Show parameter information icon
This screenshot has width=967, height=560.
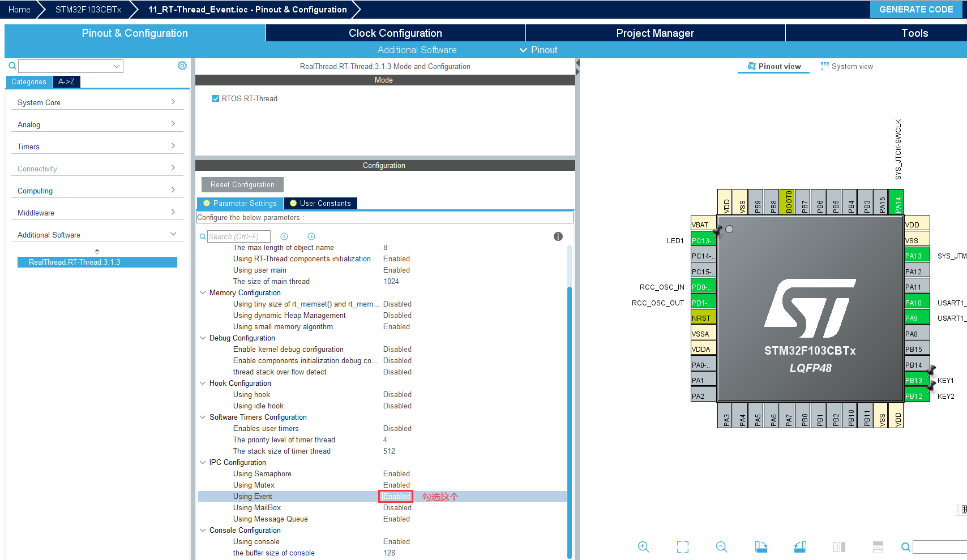pyautogui.click(x=558, y=236)
